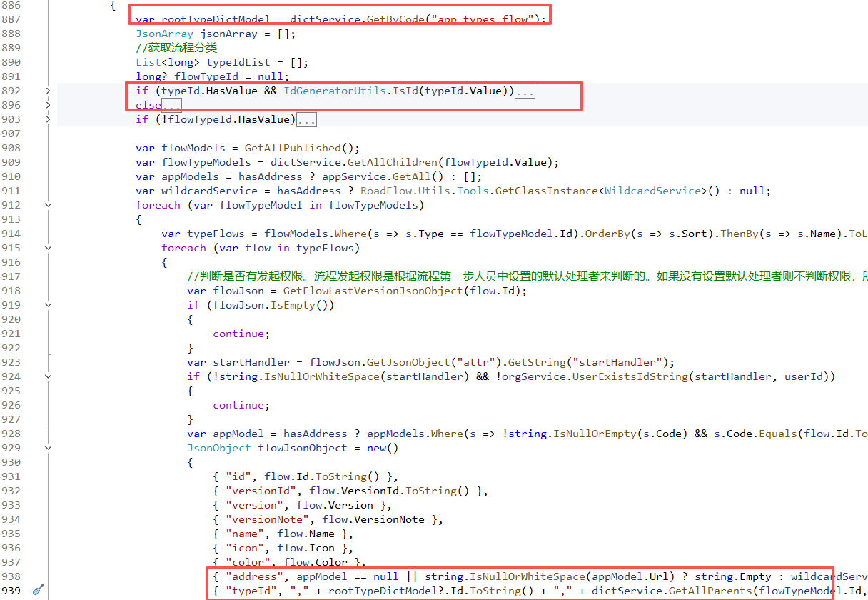Collapse the startHandler if block at line 924
The height and width of the screenshot is (600, 868).
[48, 376]
